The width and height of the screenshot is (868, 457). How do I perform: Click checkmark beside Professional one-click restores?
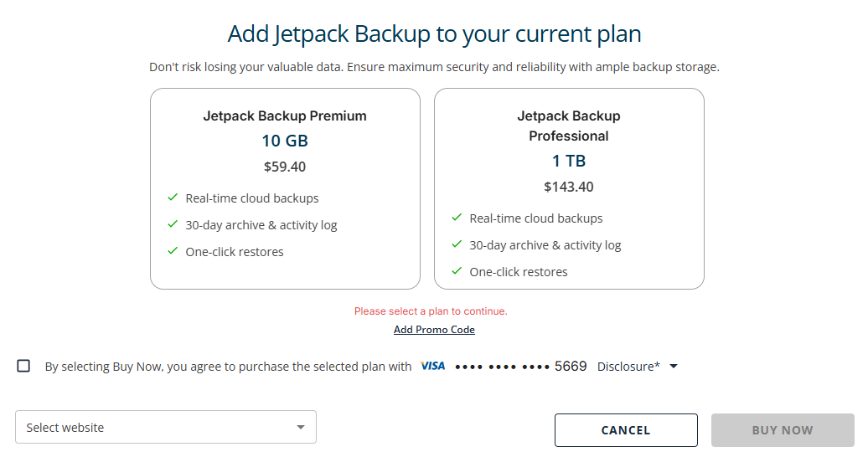457,271
